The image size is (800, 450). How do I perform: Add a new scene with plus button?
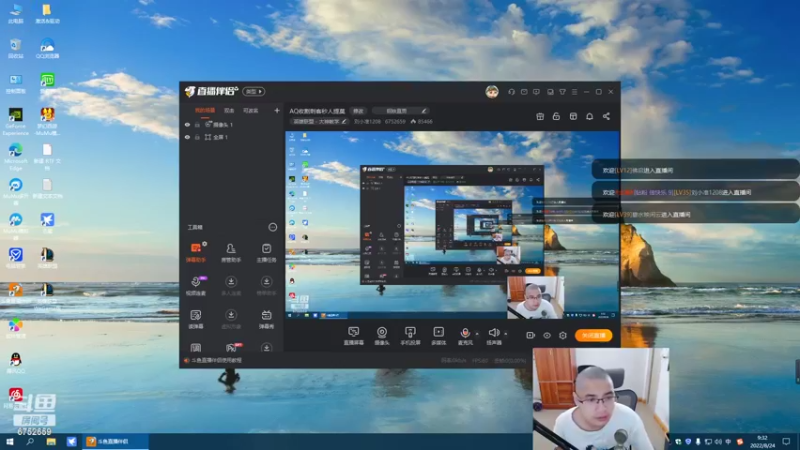pyautogui.click(x=277, y=110)
